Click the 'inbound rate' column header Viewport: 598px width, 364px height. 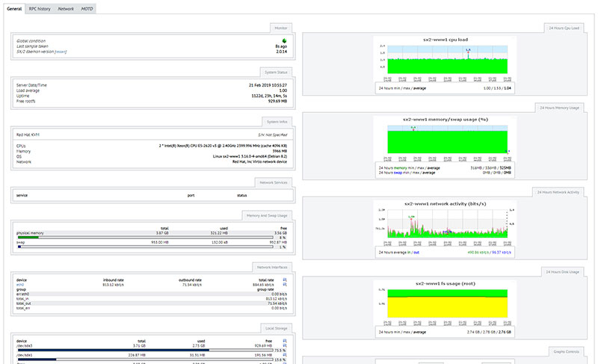pyautogui.click(x=114, y=280)
